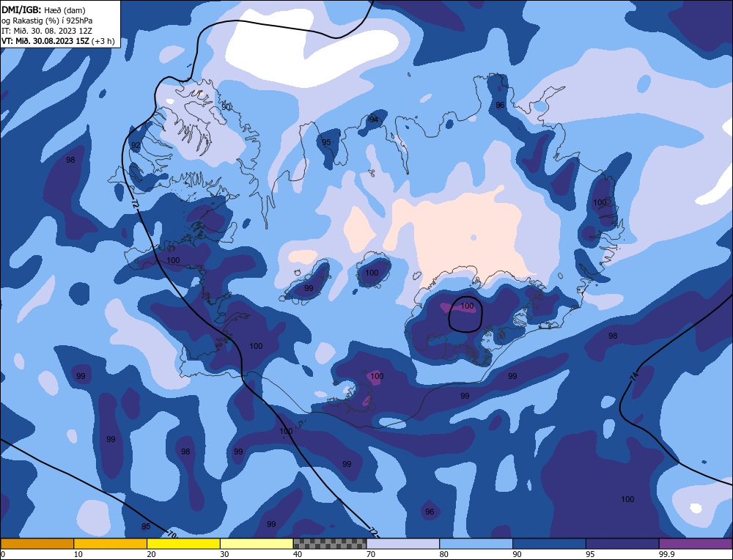The width and height of the screenshot is (733, 560).
Task: Click the 90–95 dark blue legend swatch
Action: [x=549, y=543]
